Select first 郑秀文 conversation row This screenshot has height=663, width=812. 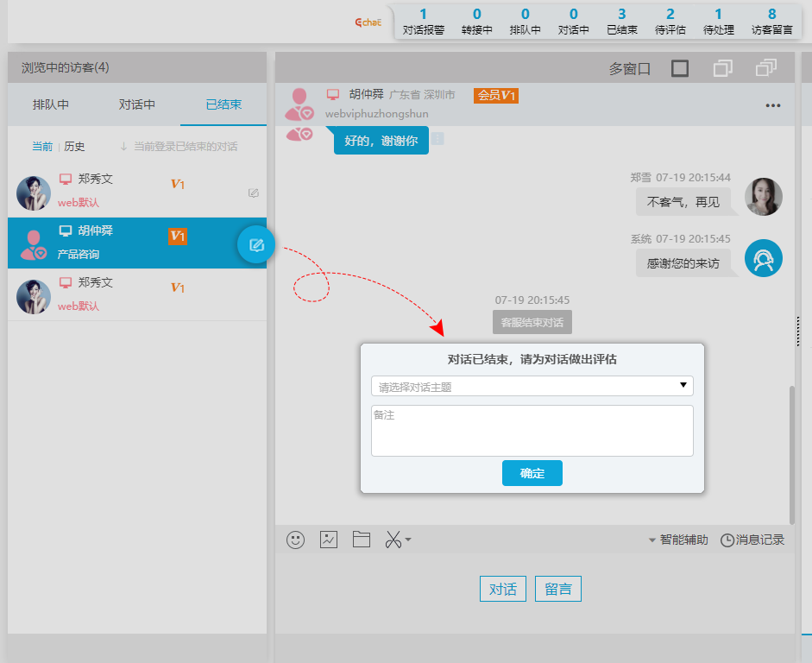tap(137, 192)
